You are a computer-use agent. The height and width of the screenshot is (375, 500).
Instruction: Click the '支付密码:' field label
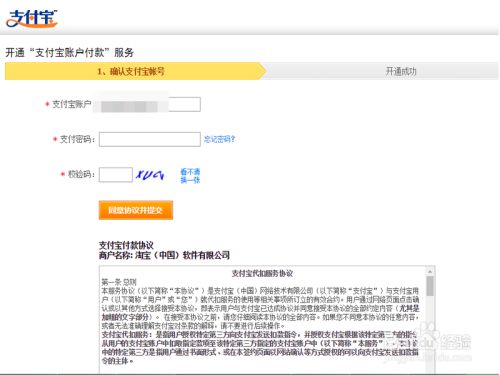coord(77,139)
